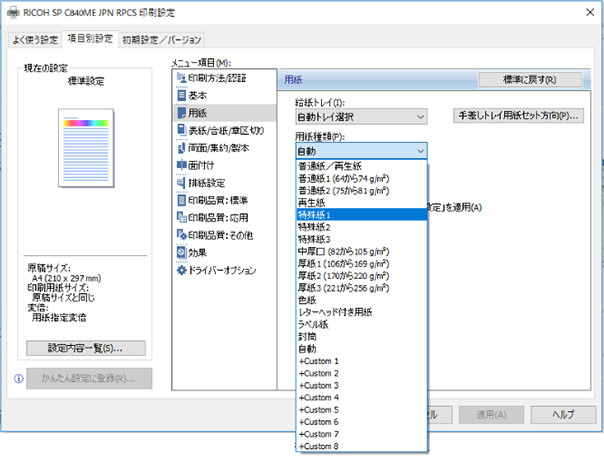The height and width of the screenshot is (476, 604).
Task: Choose 特殊紙1 from the paper type list
Action: point(361,215)
